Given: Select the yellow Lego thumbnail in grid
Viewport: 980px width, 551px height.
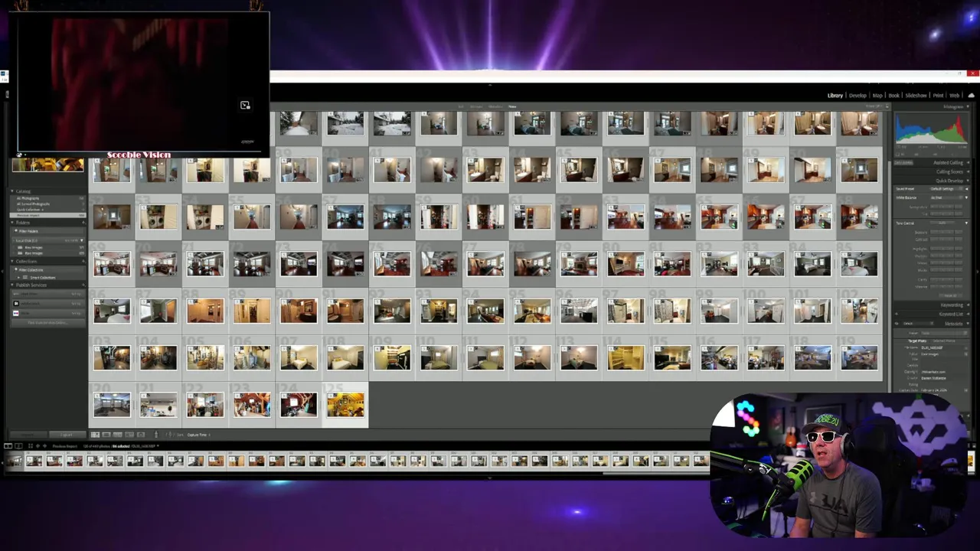Looking at the screenshot, I should point(345,405).
